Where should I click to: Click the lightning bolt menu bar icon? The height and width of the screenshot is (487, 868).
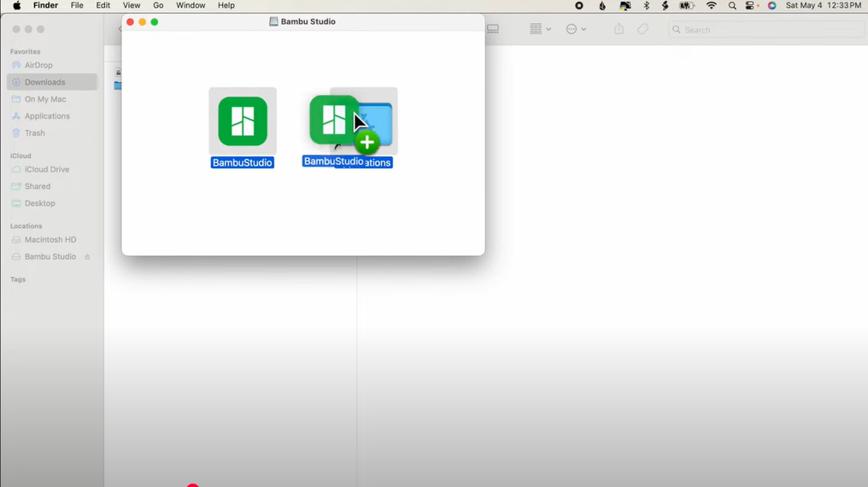pos(665,5)
